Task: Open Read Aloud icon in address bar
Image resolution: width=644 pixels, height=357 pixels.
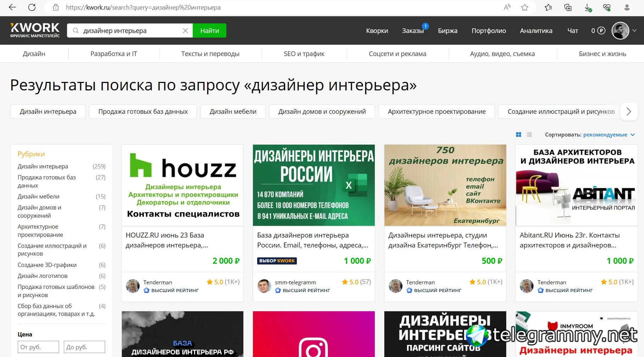Action: (507, 7)
